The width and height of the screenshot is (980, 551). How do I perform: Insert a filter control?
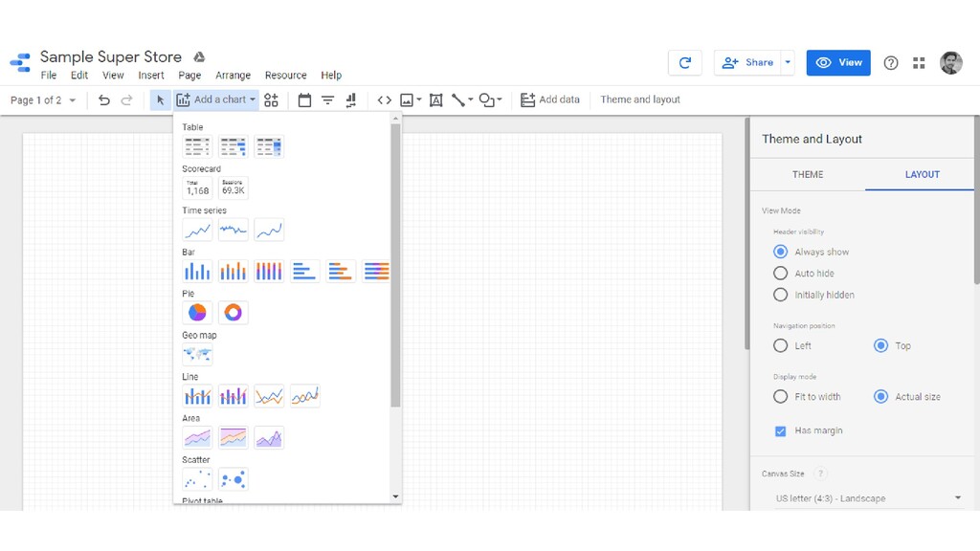pyautogui.click(x=327, y=99)
